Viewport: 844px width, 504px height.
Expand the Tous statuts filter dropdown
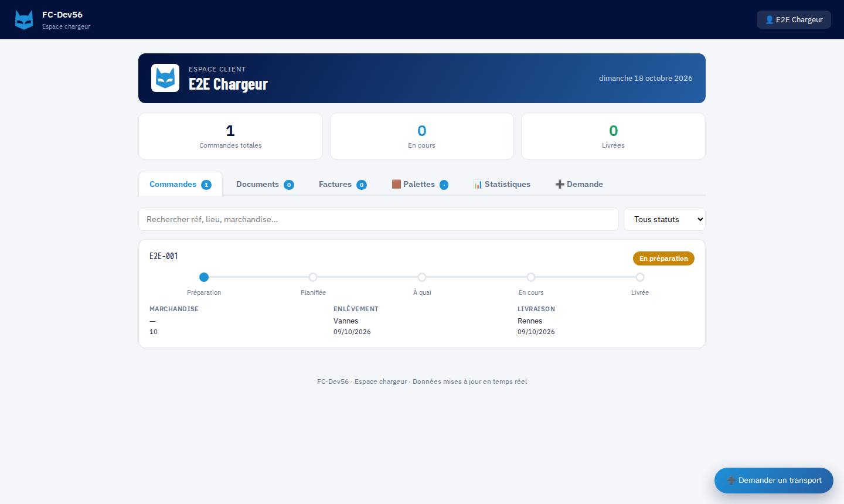click(665, 219)
